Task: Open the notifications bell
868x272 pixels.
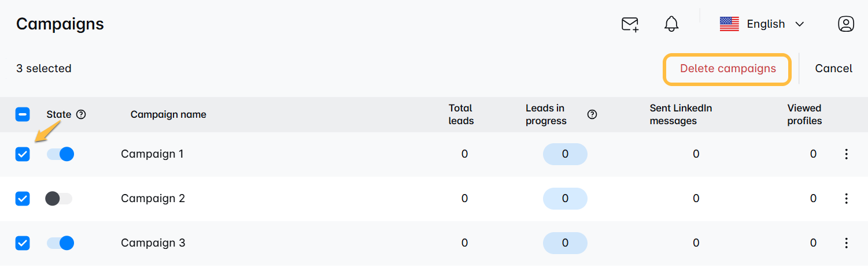Action: (x=671, y=24)
